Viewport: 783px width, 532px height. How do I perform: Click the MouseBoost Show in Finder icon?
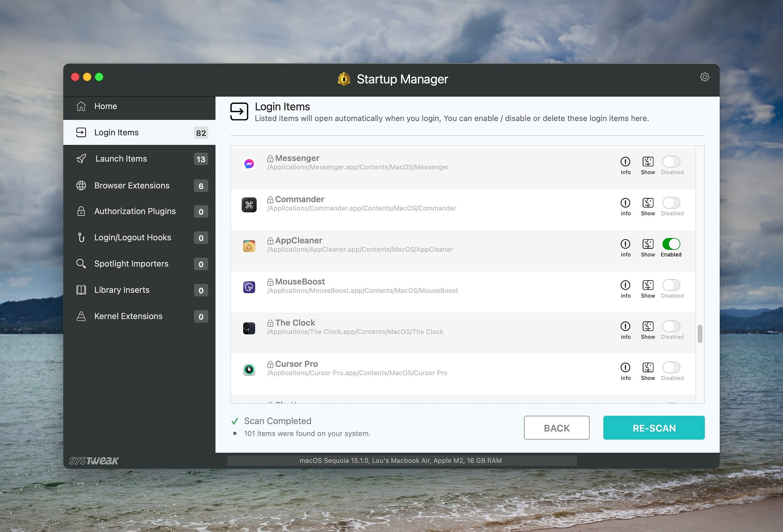[648, 285]
